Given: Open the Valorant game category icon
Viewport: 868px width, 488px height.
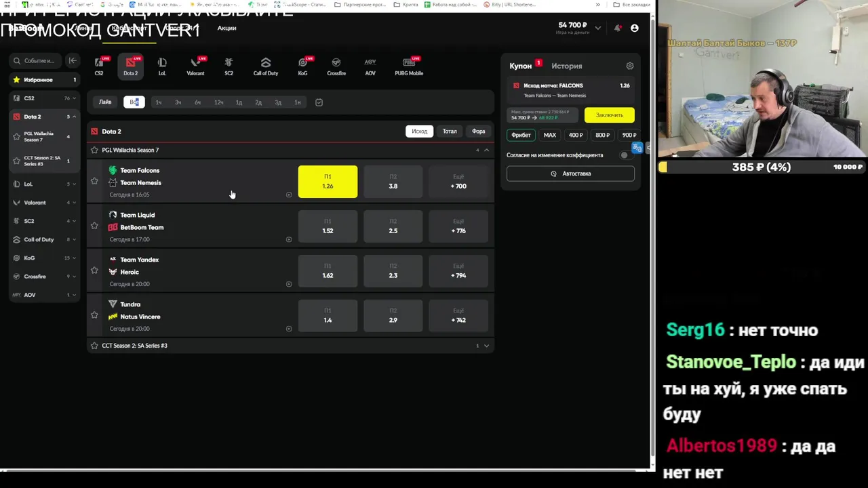Looking at the screenshot, I should coord(195,66).
